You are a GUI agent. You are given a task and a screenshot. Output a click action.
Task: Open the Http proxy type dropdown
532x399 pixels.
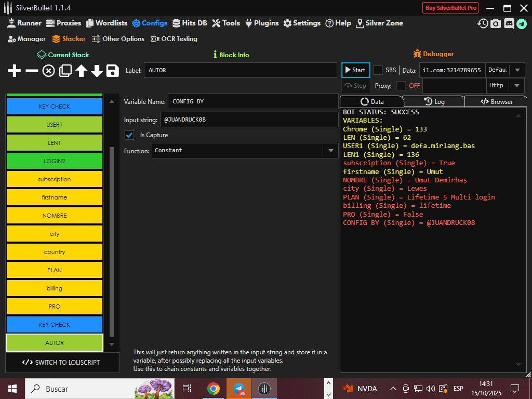[516, 86]
